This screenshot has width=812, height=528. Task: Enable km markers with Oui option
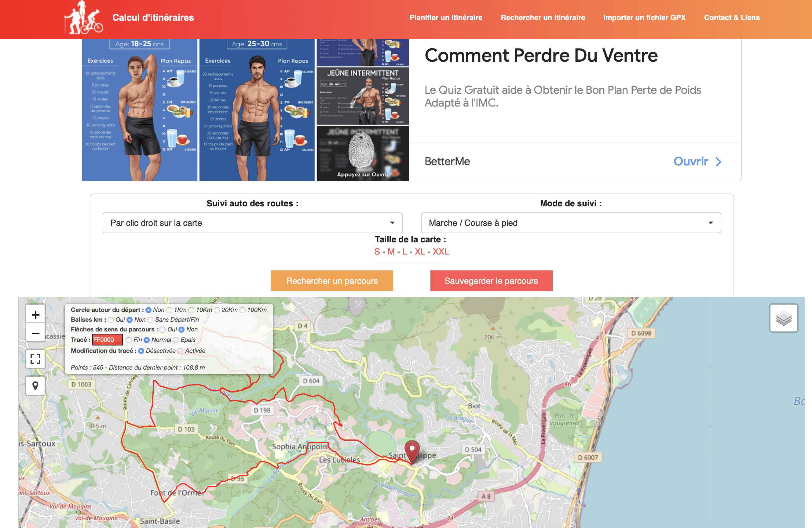[x=111, y=320]
